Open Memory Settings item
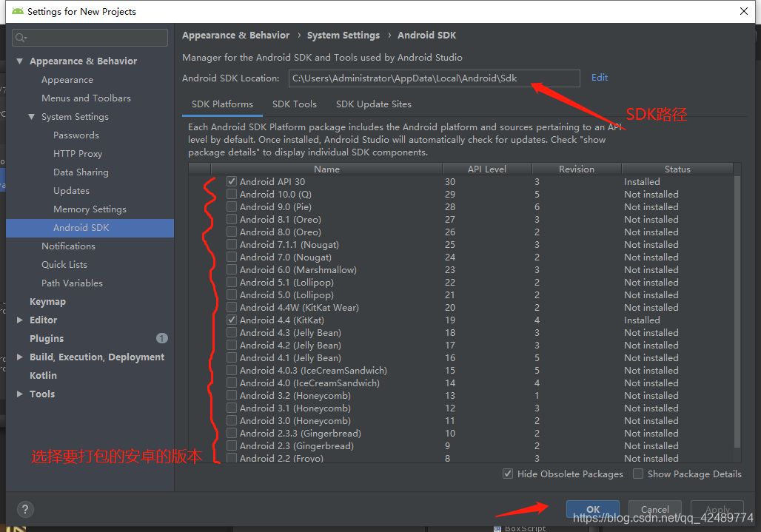761x532 pixels. click(90, 209)
